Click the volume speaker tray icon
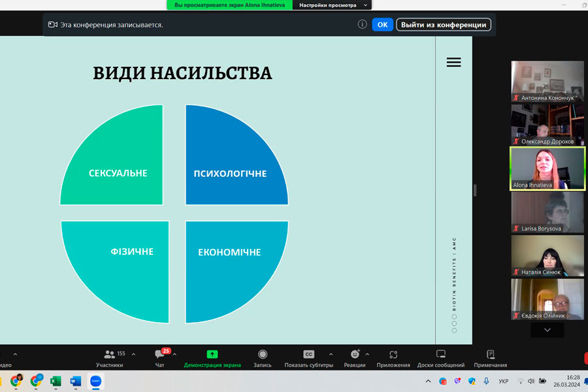Viewport: 588px width, 392px height. (531, 381)
